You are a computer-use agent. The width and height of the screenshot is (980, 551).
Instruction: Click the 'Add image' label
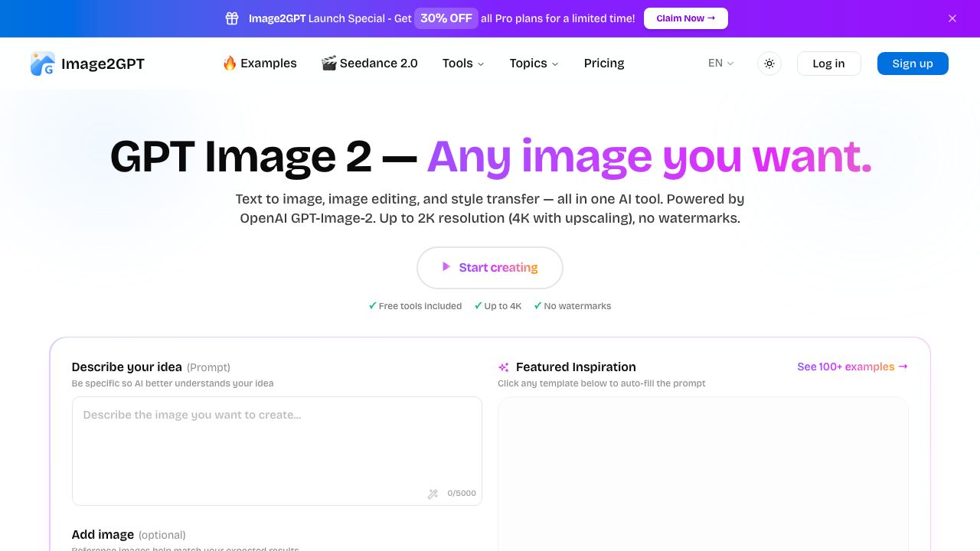pos(103,534)
